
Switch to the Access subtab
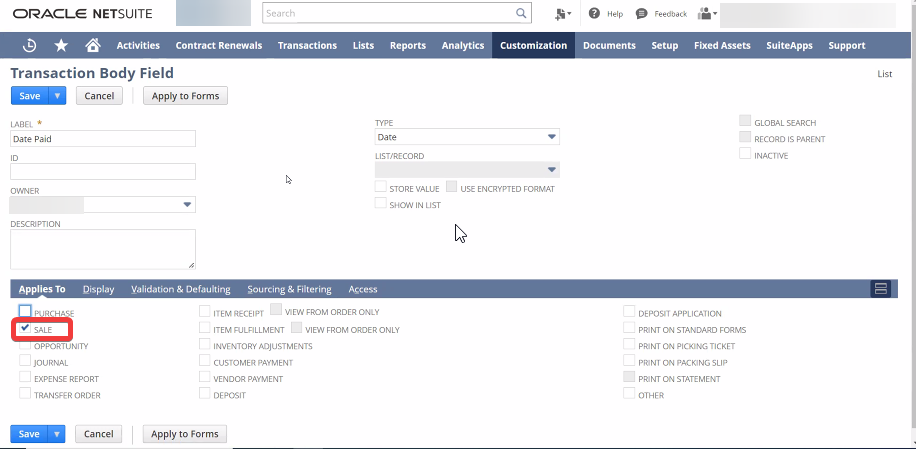tap(363, 289)
